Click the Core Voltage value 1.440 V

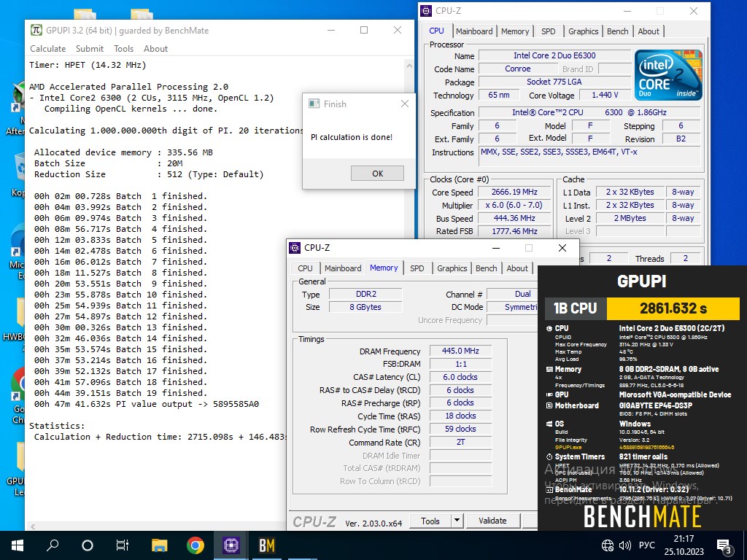(x=605, y=96)
